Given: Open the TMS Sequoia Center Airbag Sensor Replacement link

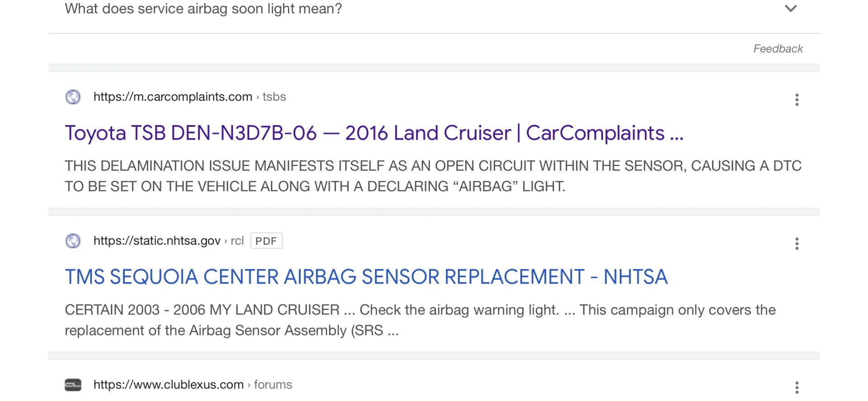Looking at the screenshot, I should click(x=366, y=277).
